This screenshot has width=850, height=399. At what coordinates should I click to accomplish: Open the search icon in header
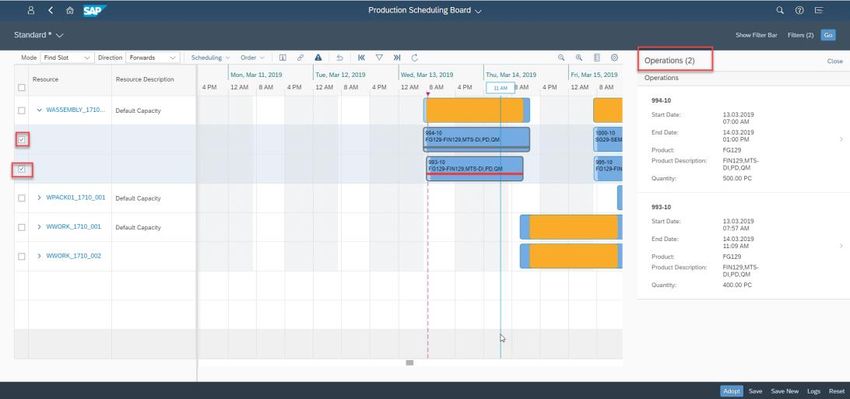[780, 10]
